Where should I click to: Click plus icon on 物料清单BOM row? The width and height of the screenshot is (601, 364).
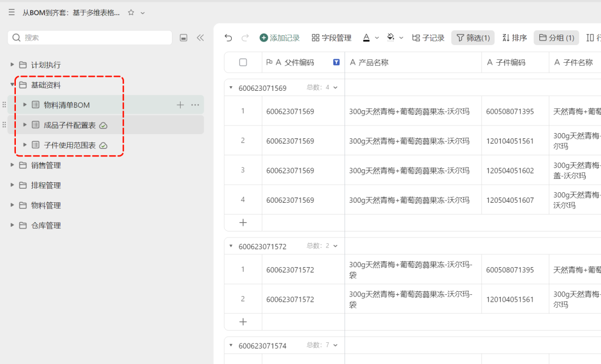[180, 105]
